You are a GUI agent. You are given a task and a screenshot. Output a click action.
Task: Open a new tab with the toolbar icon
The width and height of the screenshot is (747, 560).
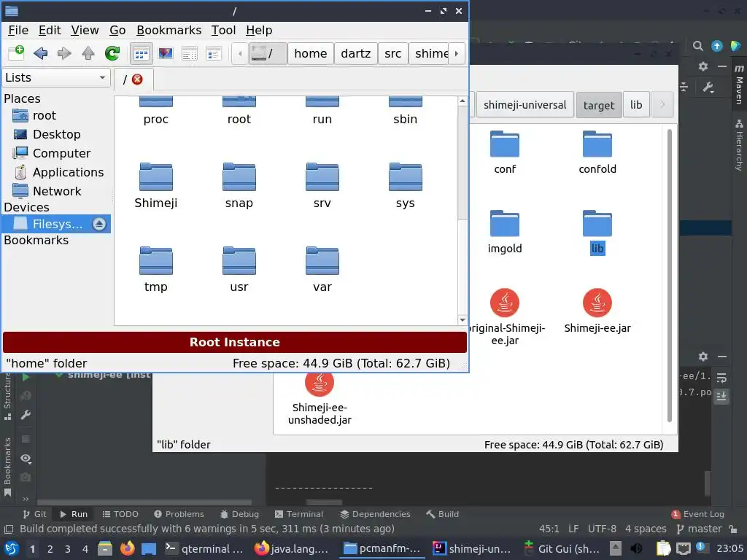click(x=16, y=52)
